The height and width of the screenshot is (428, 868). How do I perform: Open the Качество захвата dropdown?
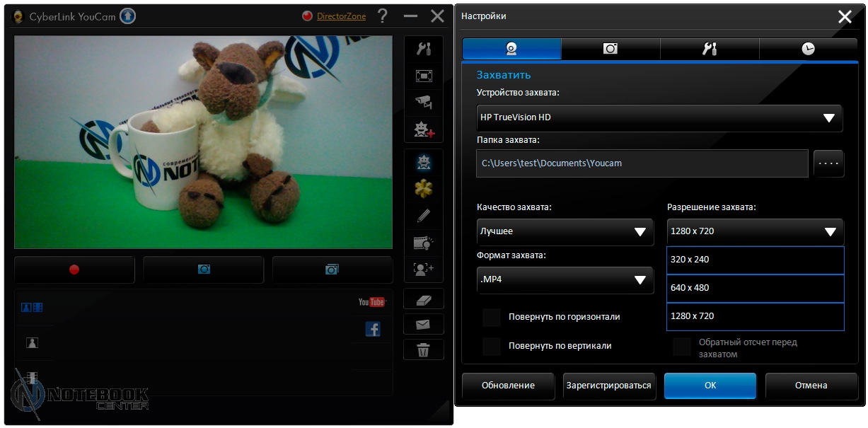click(565, 232)
